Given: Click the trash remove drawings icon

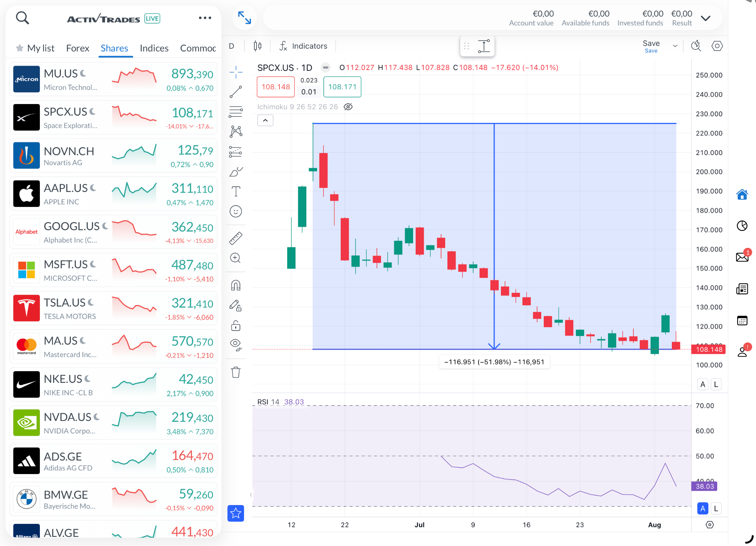Looking at the screenshot, I should 236,372.
